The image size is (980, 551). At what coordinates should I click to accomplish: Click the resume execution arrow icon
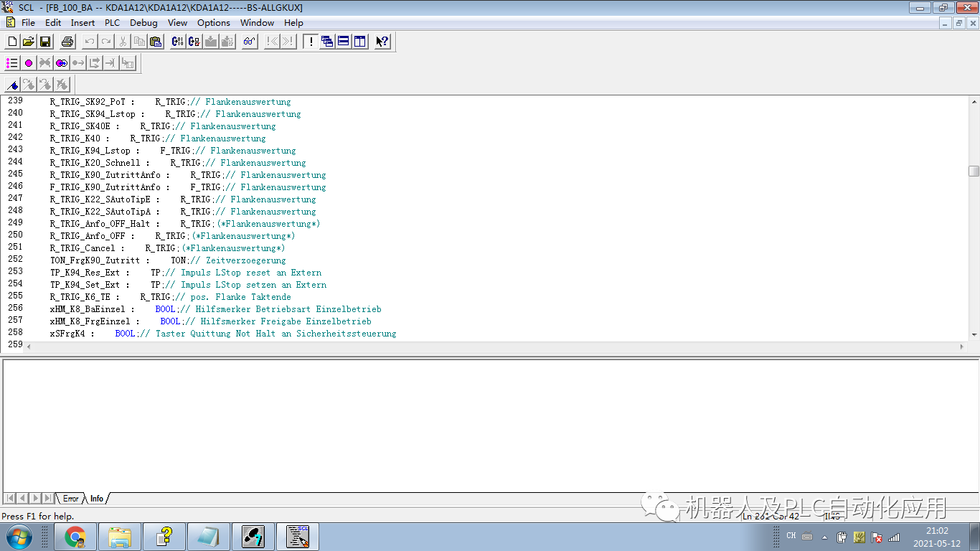[x=78, y=63]
